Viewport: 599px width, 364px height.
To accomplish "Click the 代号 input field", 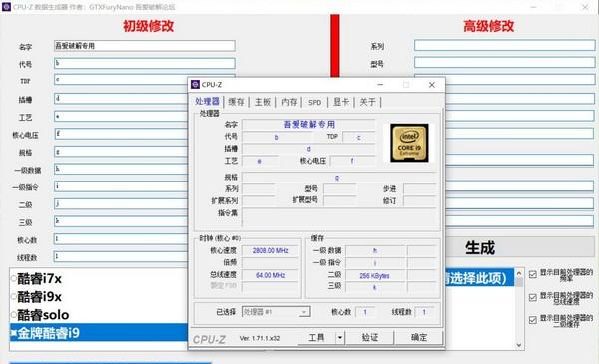I will tap(145, 63).
